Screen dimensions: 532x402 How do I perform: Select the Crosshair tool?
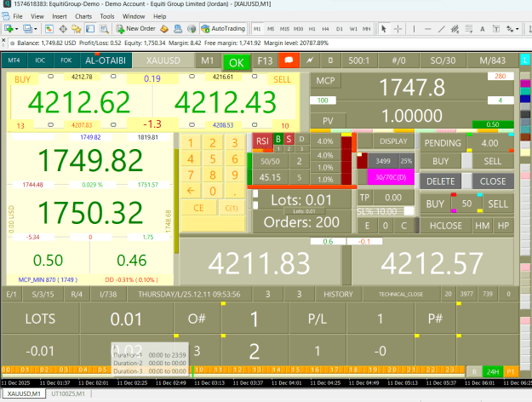[x=398, y=29]
